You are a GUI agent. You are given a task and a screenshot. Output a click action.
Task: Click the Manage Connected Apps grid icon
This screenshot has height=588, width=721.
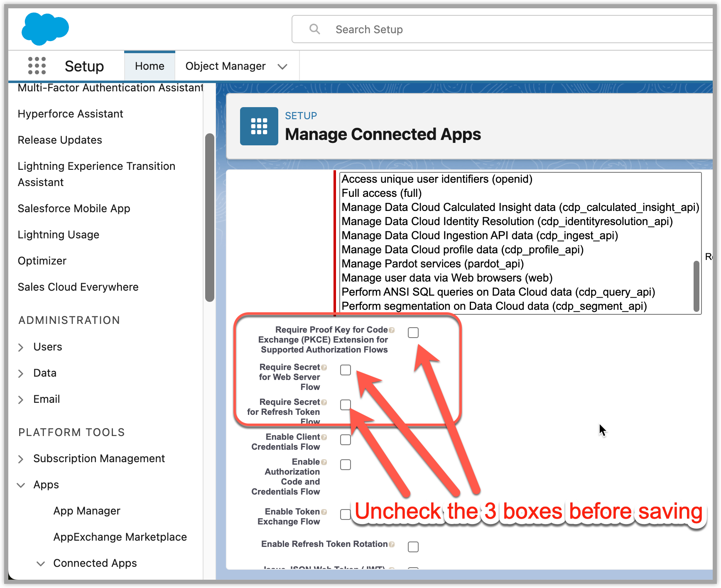259,126
